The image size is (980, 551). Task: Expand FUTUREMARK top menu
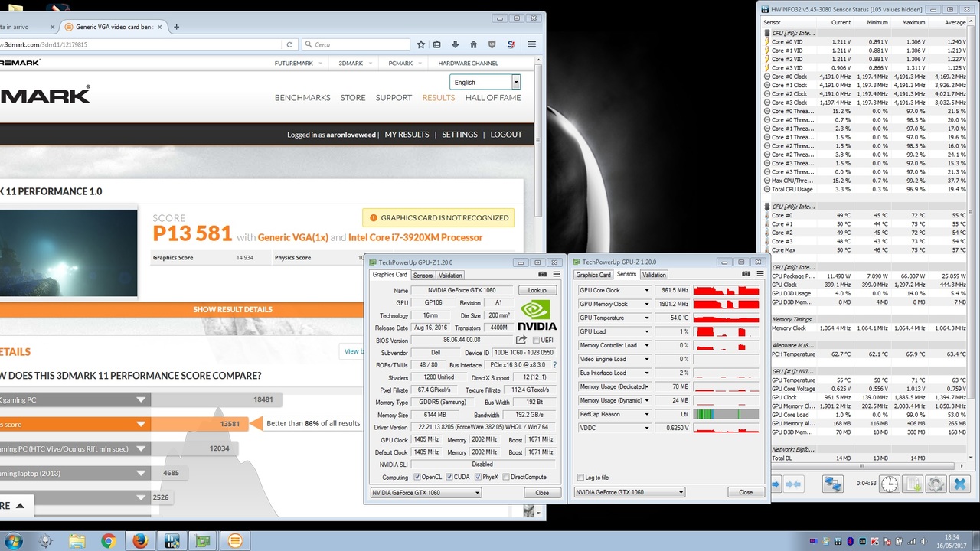click(298, 64)
